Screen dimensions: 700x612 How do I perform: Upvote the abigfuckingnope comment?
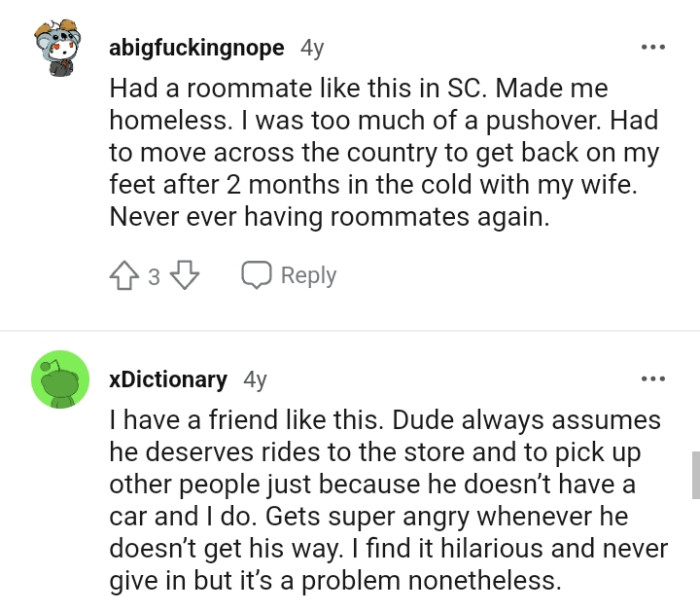click(x=125, y=276)
